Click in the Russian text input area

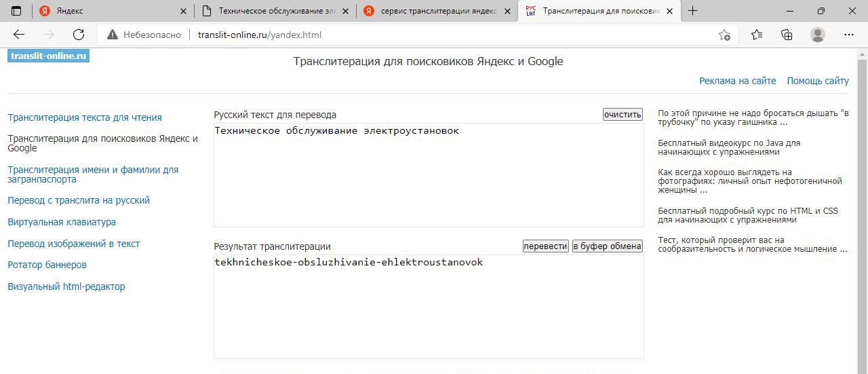(428, 175)
